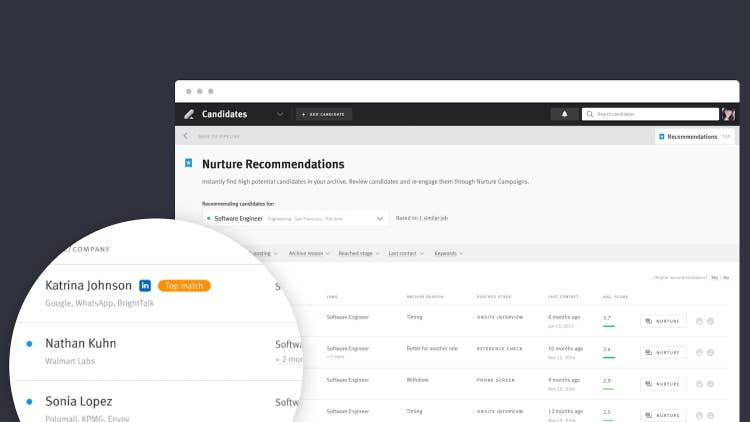Click Katrina Johnson's LinkedIn icon
This screenshot has height=422, width=750.
point(145,285)
